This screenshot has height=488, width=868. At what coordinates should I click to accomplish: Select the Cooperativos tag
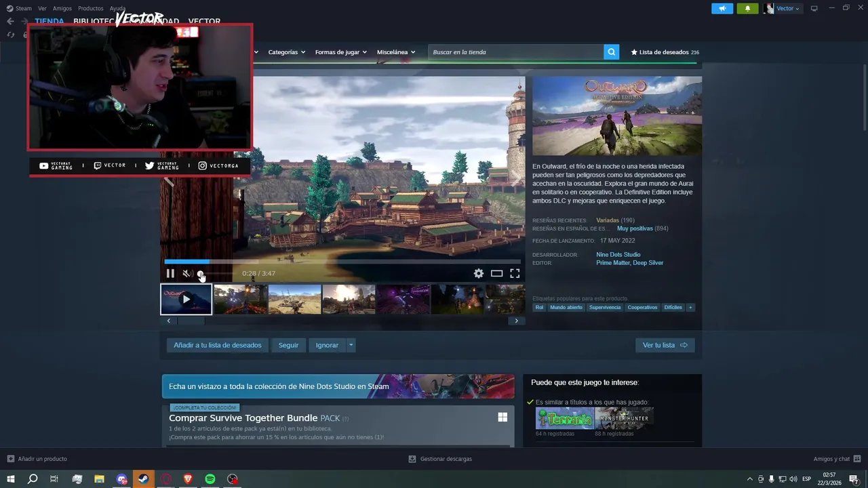642,307
